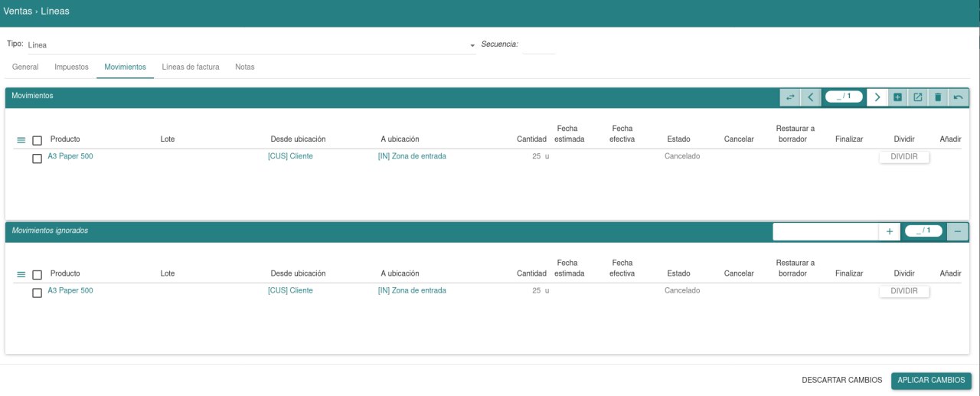Open [IN] Zona de entrada in Movimientos ignorados
The height and width of the screenshot is (396, 980).
click(412, 291)
